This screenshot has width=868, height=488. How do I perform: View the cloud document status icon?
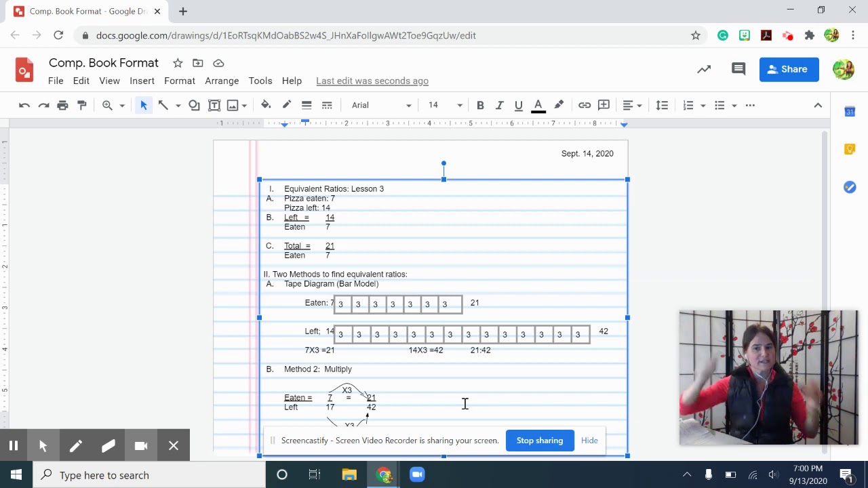pyautogui.click(x=218, y=63)
